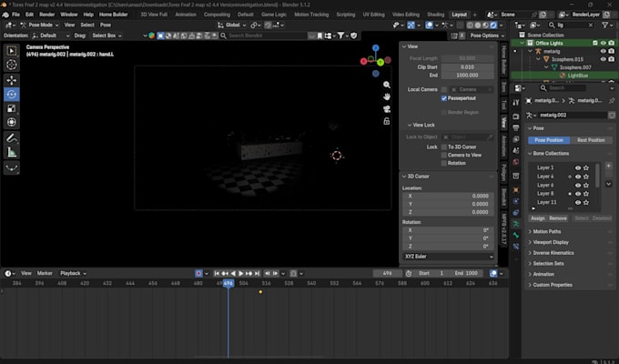Toggle camera view with camera icon
The height and width of the screenshot is (364, 619).
pyautogui.click(x=387, y=109)
